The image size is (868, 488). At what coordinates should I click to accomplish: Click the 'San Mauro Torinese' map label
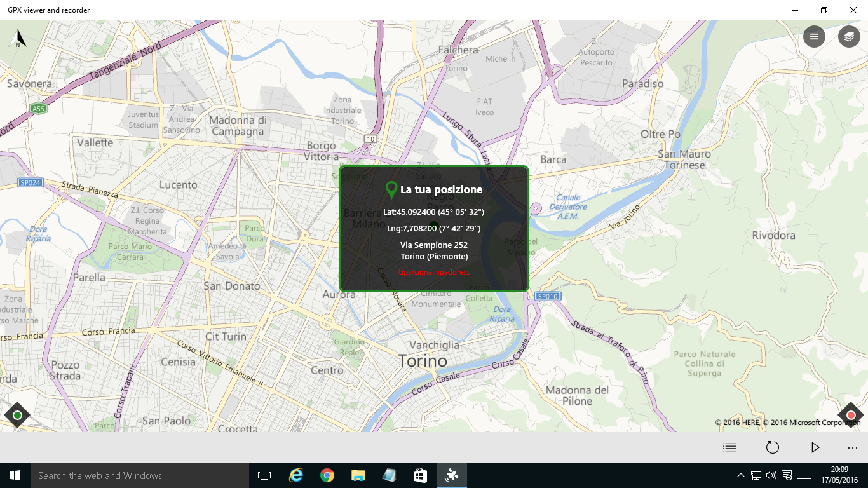pyautogui.click(x=684, y=159)
